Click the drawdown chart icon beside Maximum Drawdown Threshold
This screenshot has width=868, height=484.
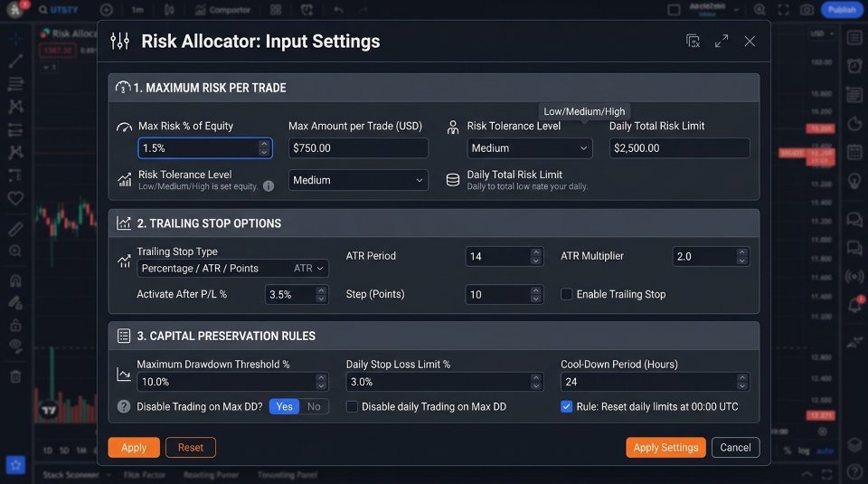[124, 375]
